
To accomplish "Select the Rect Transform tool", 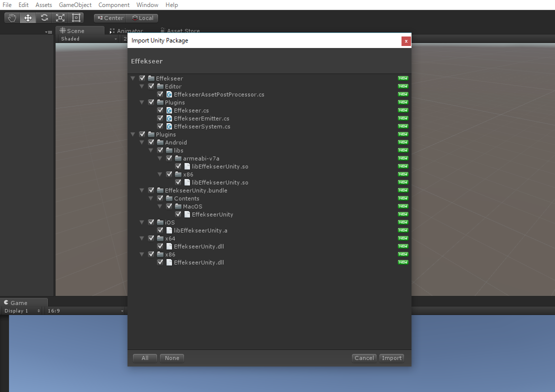I will (x=76, y=17).
